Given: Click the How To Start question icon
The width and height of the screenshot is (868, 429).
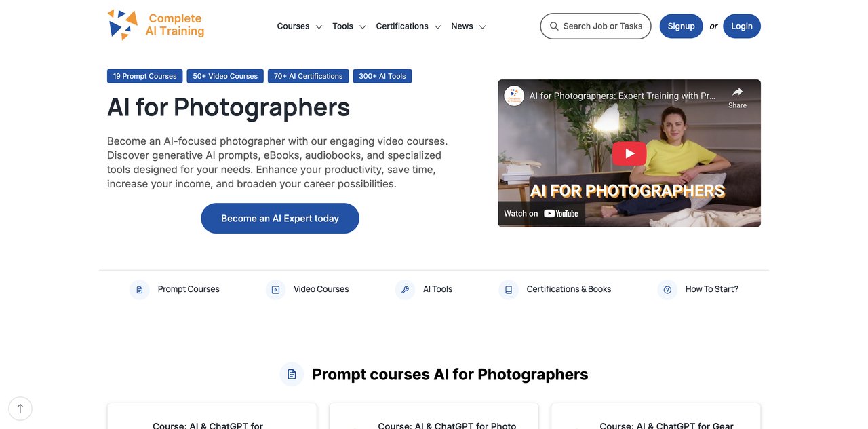Looking at the screenshot, I should coord(667,290).
